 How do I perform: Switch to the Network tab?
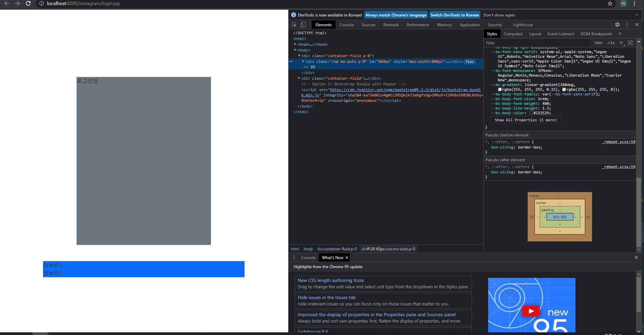click(x=391, y=25)
